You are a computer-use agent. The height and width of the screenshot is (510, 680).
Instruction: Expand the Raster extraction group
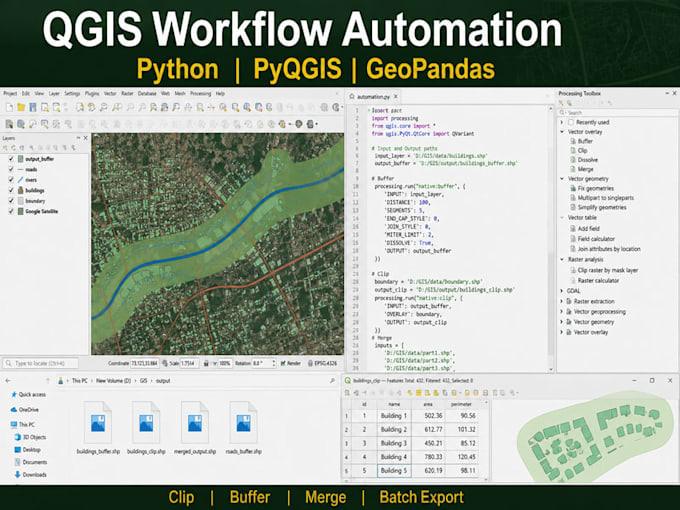click(x=562, y=301)
